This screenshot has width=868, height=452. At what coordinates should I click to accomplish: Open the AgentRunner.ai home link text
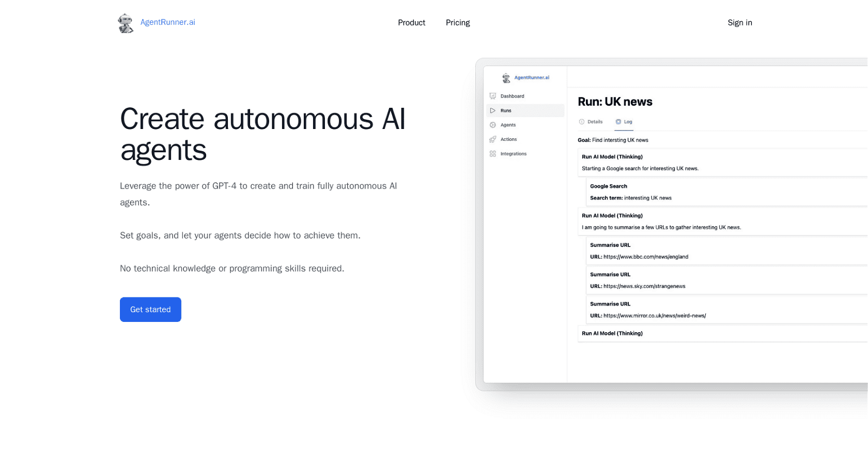[x=168, y=22]
